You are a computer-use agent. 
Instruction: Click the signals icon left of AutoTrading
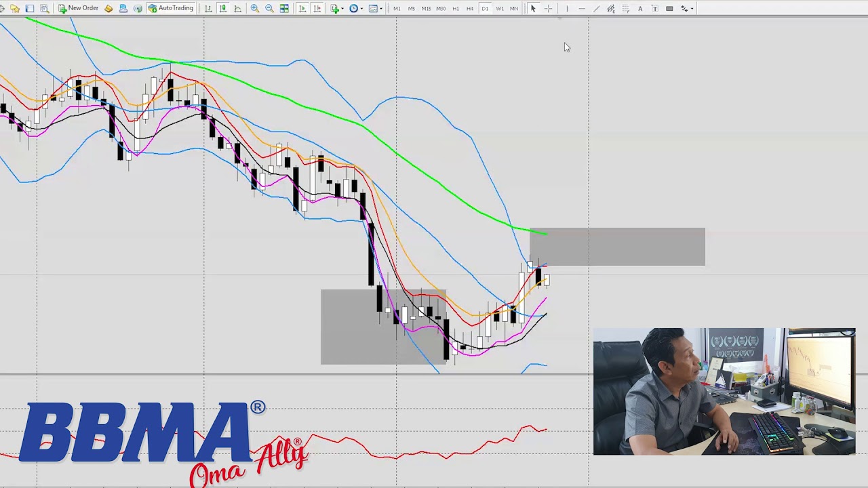pyautogui.click(x=138, y=8)
